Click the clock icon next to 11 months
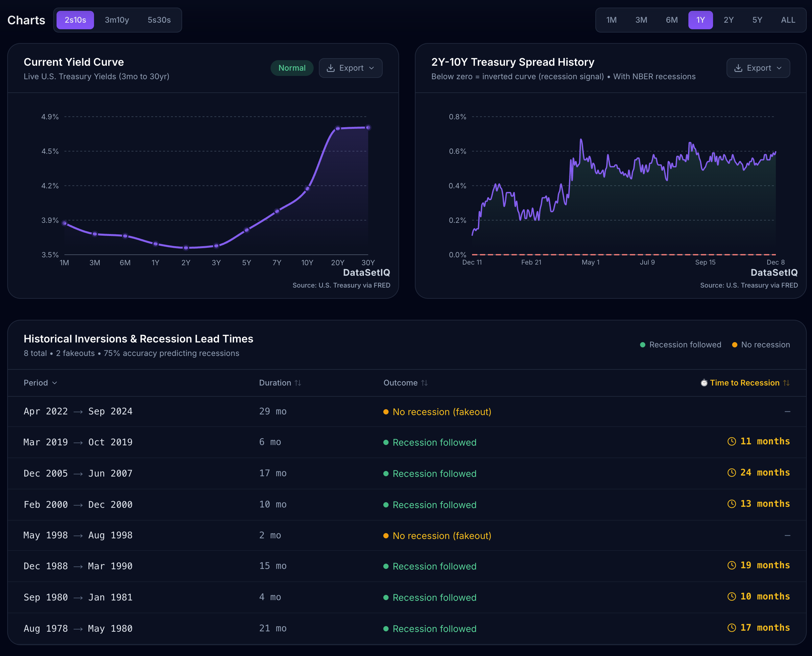 point(732,441)
